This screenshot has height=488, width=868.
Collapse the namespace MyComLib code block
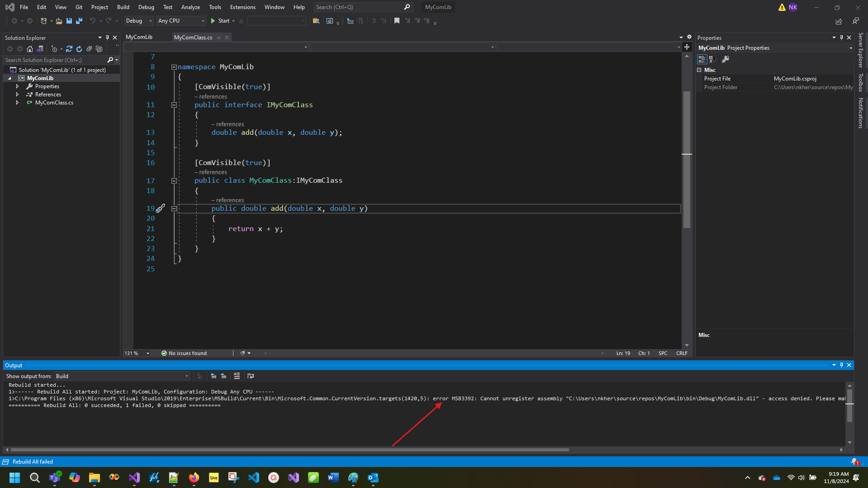(174, 67)
